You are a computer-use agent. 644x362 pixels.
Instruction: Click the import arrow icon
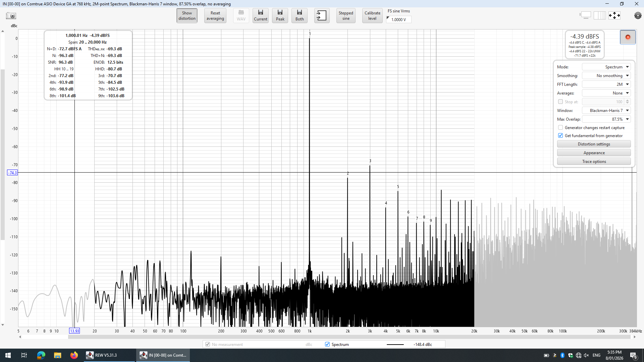click(x=321, y=15)
